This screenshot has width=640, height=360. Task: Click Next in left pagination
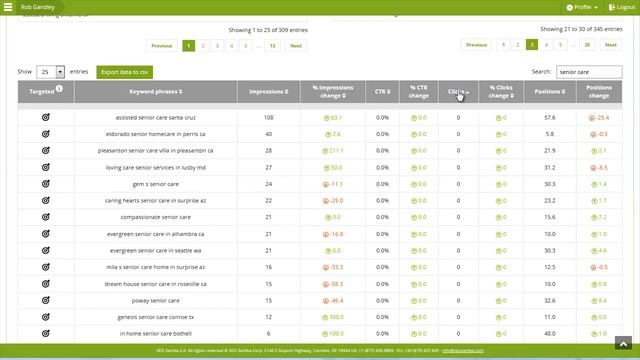click(296, 46)
